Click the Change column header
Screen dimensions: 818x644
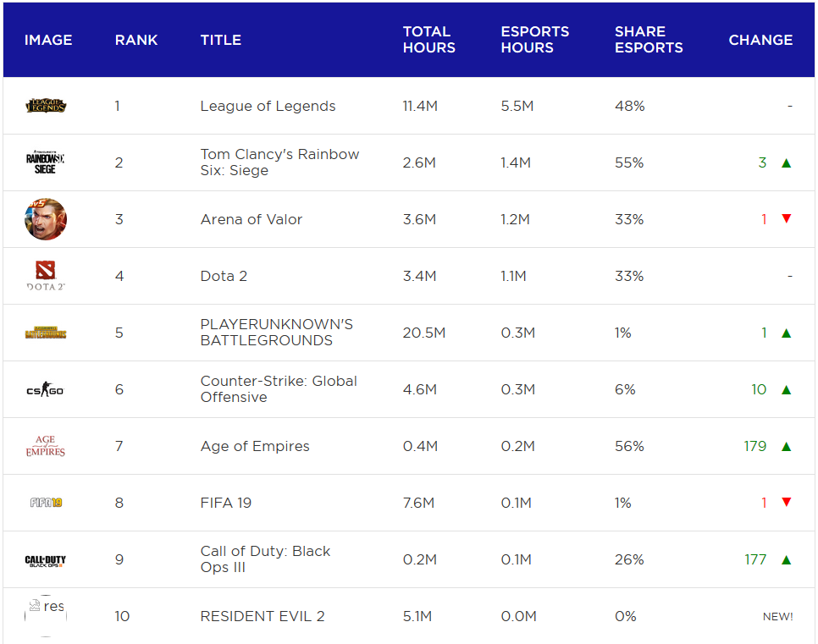(760, 40)
